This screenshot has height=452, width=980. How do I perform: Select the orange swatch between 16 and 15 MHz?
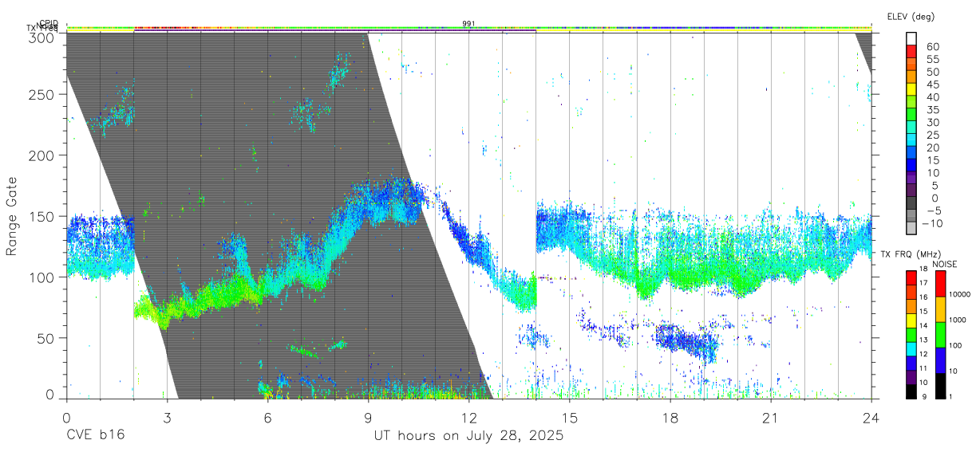(x=911, y=305)
